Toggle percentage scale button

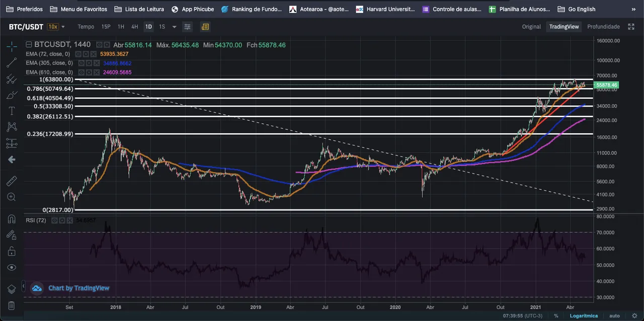tap(556, 316)
